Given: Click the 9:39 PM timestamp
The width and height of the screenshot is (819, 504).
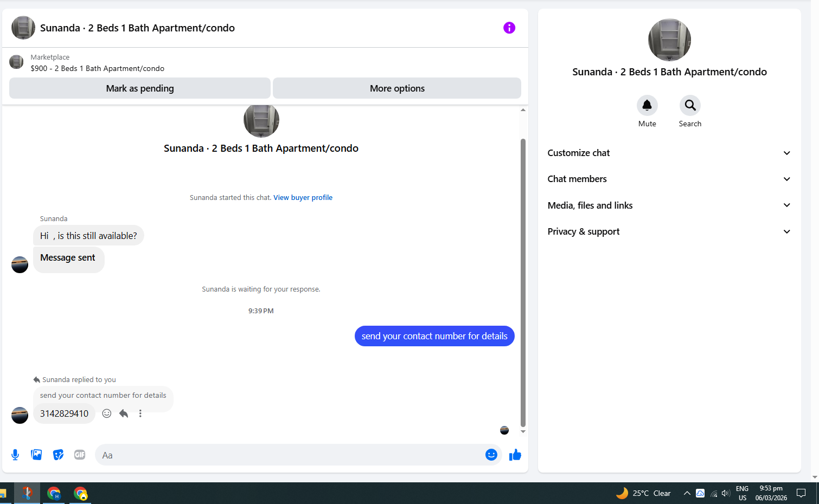Looking at the screenshot, I should pyautogui.click(x=261, y=311).
